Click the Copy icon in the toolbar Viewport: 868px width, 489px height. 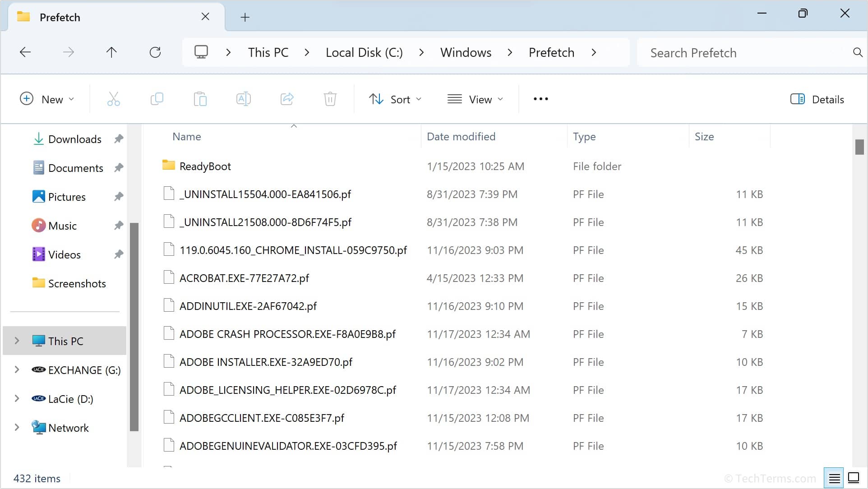coord(157,99)
